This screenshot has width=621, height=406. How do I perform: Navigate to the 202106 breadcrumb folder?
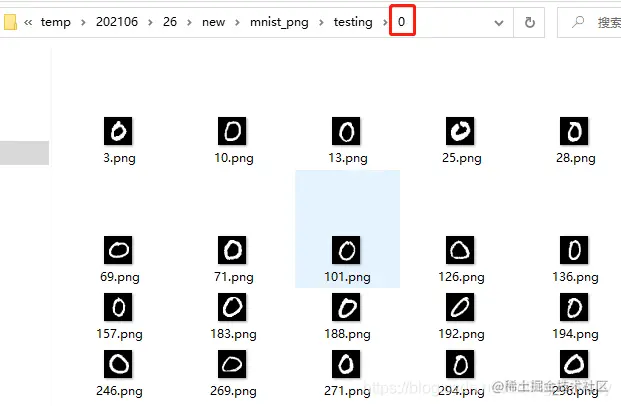(117, 21)
